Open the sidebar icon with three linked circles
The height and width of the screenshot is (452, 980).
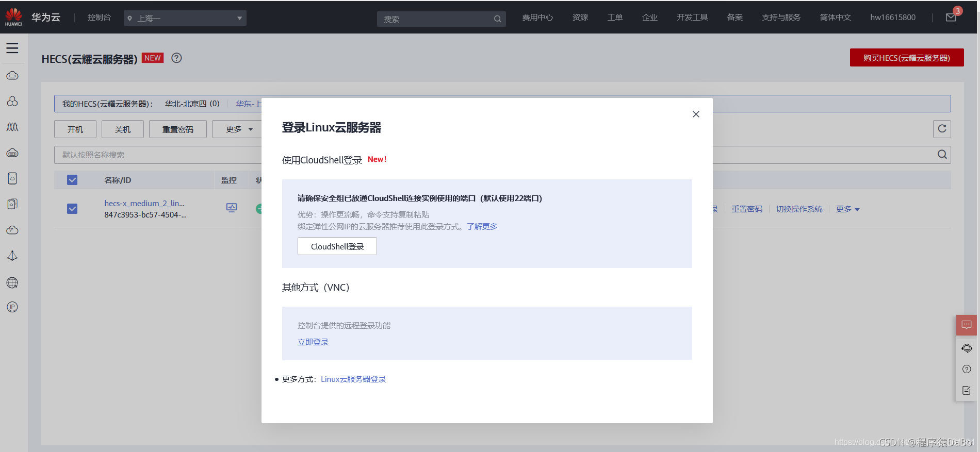click(x=12, y=101)
